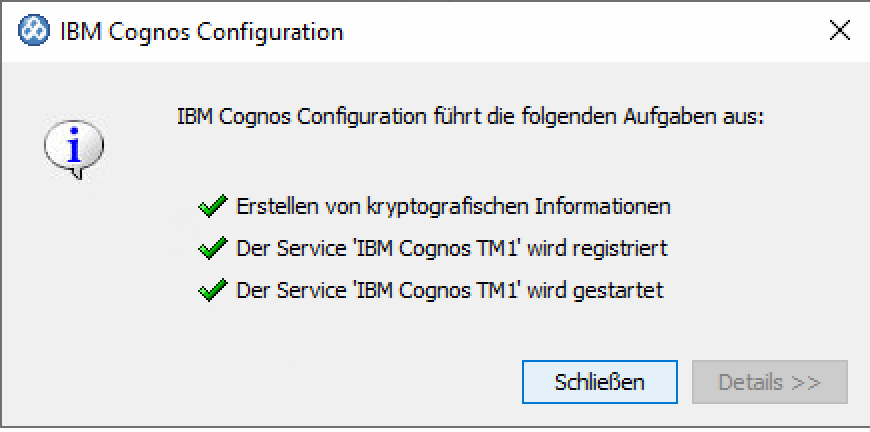Click the IBM Cognos Configuration title bar icon
This screenshot has width=870, height=432.
pyautogui.click(x=34, y=32)
